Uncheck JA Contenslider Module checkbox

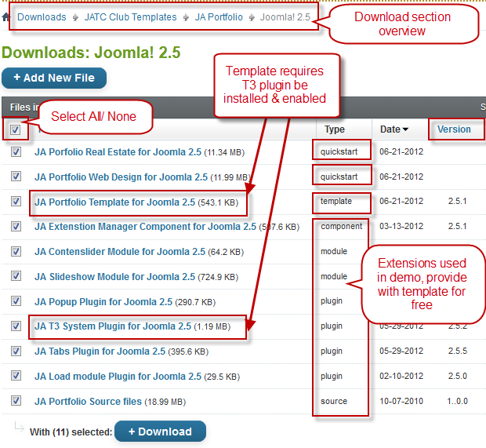(16, 251)
